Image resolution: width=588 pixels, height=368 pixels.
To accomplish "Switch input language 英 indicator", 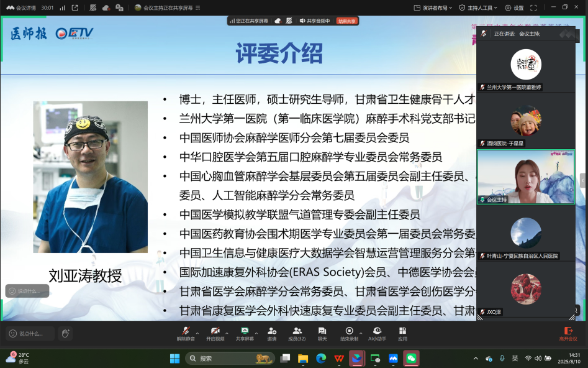I will tap(515, 358).
